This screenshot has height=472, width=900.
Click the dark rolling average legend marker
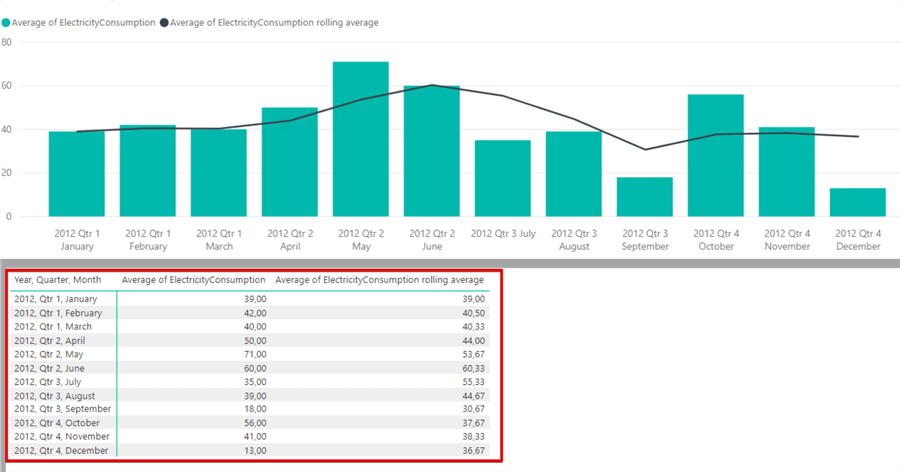164,23
